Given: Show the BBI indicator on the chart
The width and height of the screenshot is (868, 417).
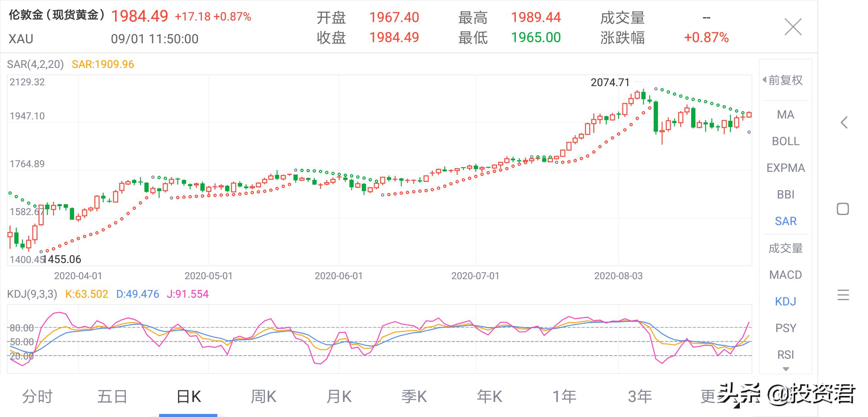Looking at the screenshot, I should click(x=785, y=194).
